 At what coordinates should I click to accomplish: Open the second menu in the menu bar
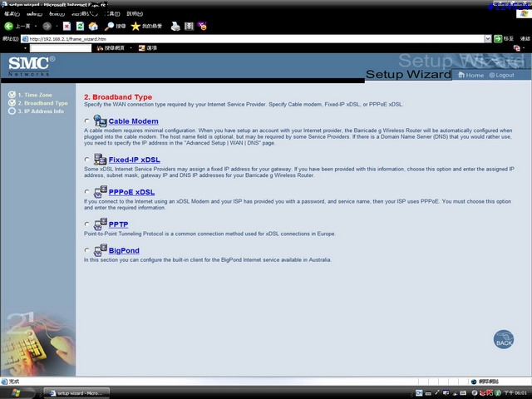tap(34, 14)
